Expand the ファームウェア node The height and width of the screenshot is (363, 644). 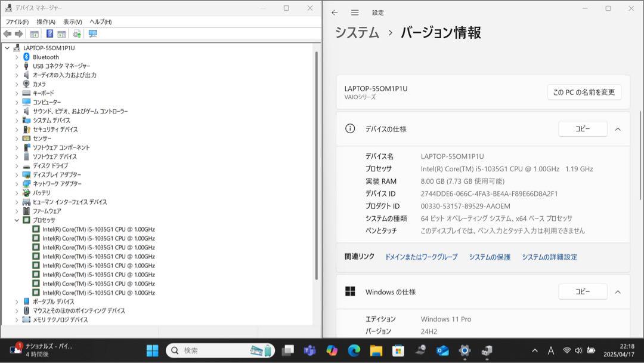pyautogui.click(x=17, y=211)
